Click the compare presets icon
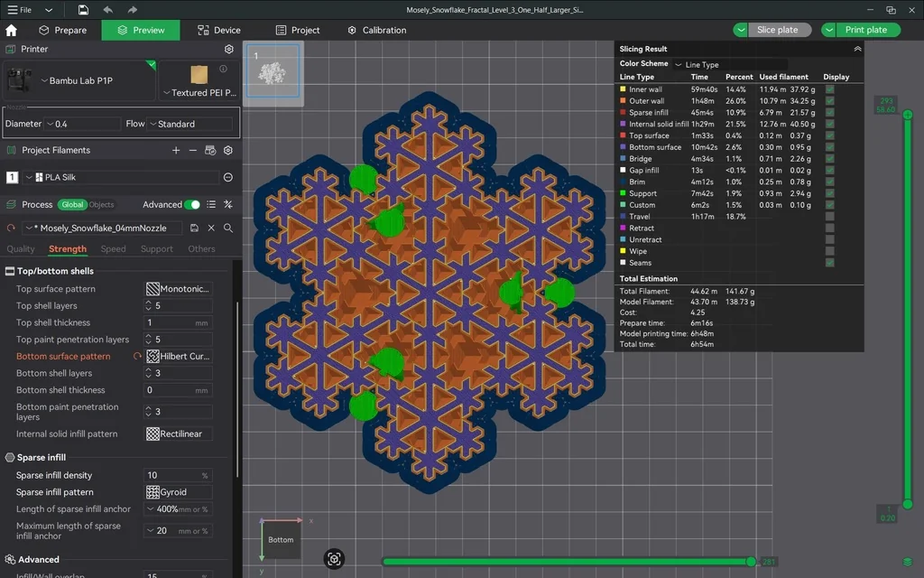Viewport: 924px width, 578px height. pyautogui.click(x=228, y=205)
